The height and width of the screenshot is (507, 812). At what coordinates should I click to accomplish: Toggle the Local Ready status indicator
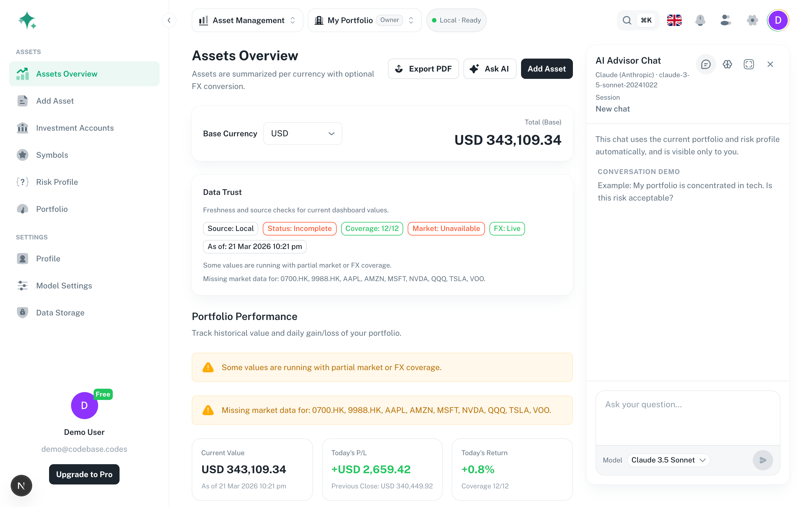pos(456,20)
